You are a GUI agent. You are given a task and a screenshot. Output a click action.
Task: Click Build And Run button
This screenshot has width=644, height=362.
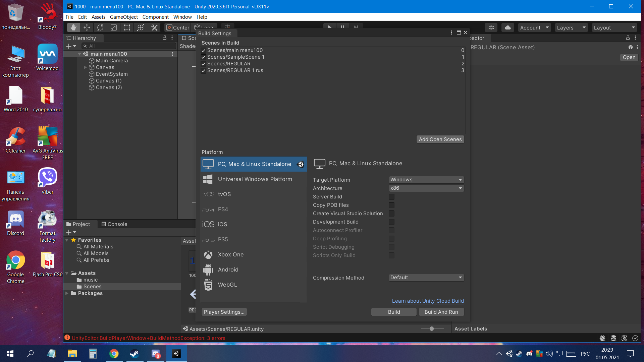441,312
